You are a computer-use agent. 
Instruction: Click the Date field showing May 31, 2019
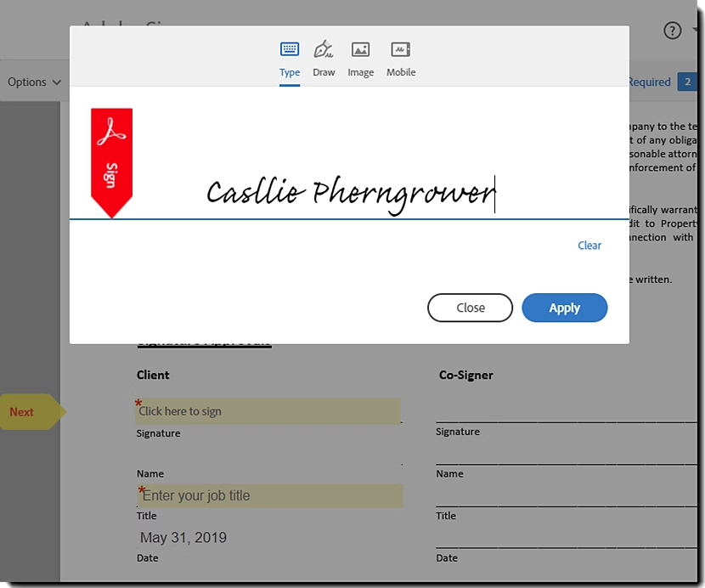point(183,537)
